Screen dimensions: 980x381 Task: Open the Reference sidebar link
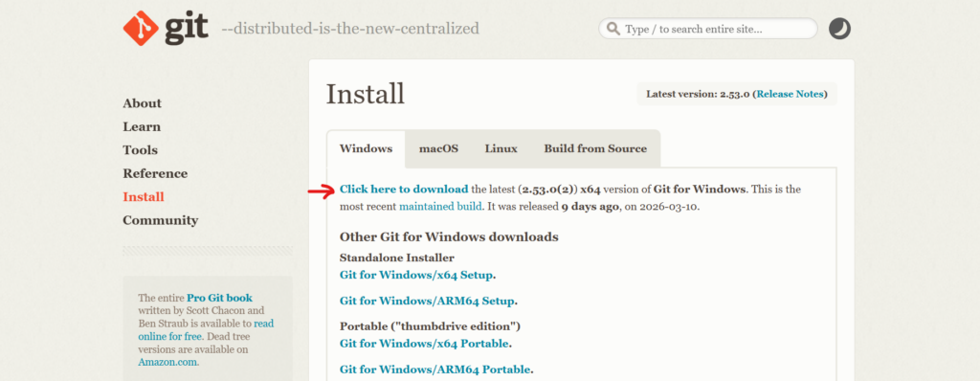point(155,173)
